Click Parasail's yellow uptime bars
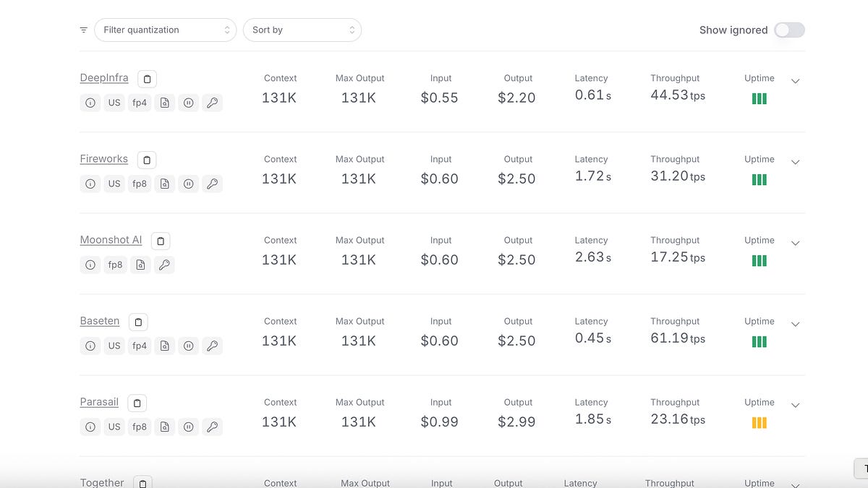 coord(759,423)
